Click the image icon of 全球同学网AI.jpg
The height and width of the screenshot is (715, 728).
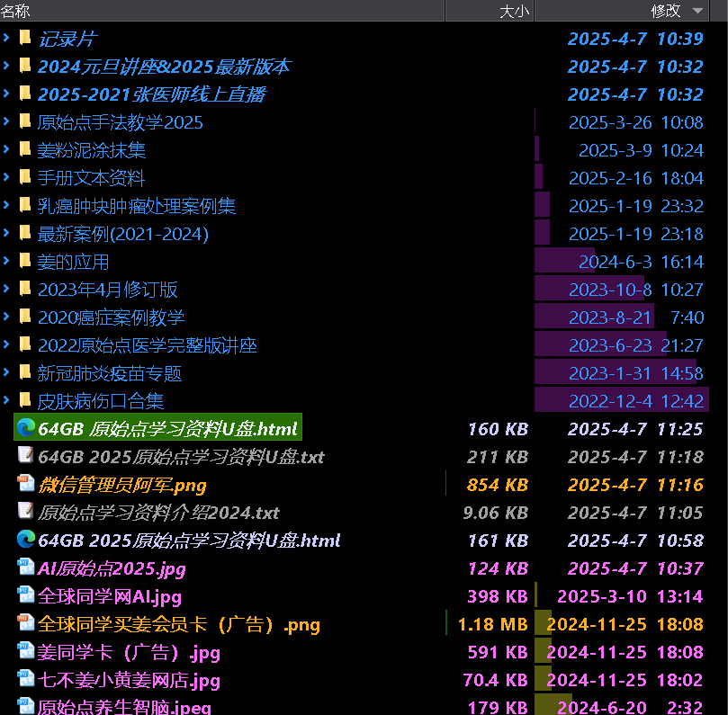pyautogui.click(x=26, y=595)
